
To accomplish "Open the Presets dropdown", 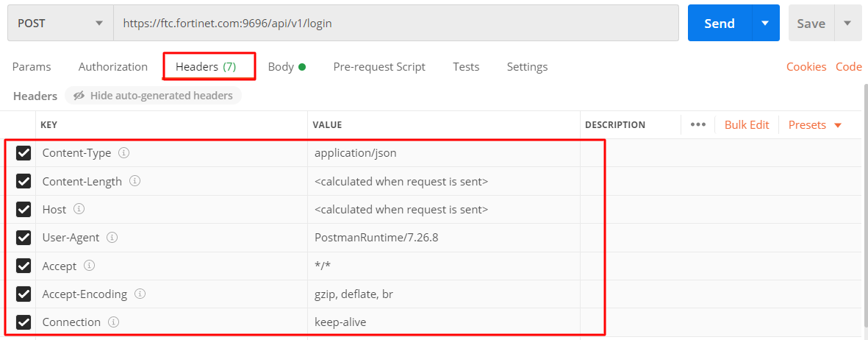I will [815, 125].
